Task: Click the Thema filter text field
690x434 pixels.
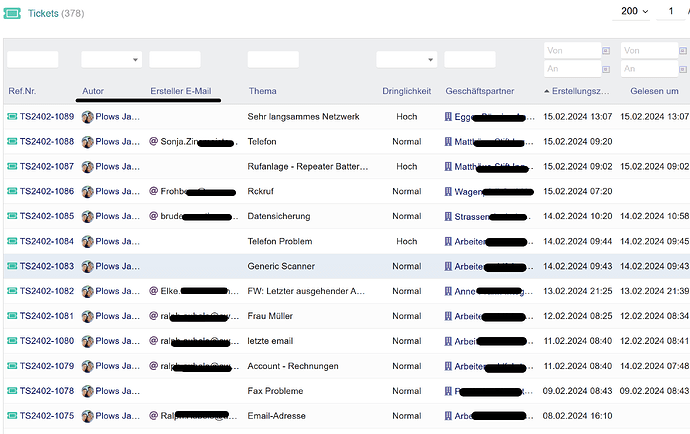Action: point(273,60)
